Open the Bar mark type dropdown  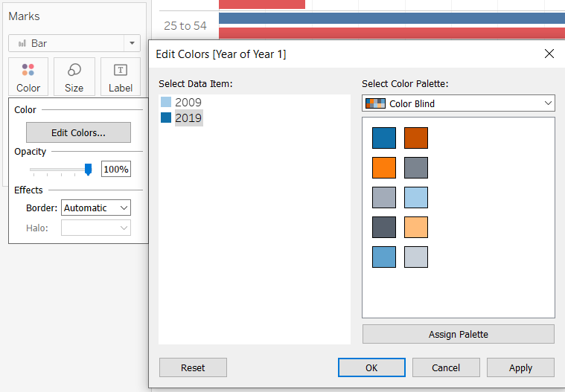coord(132,43)
